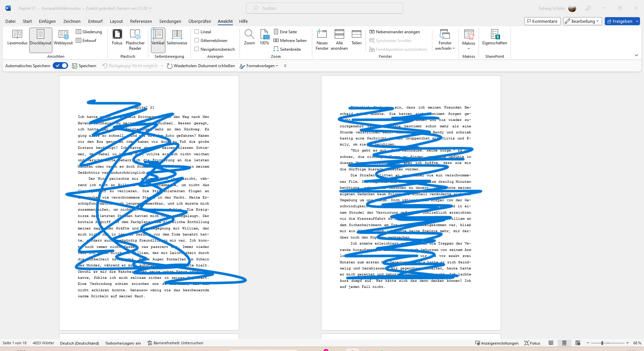Screen dimensions: 644x351
Task: Open the Freigeben dropdown arrow
Action: click(x=637, y=21)
